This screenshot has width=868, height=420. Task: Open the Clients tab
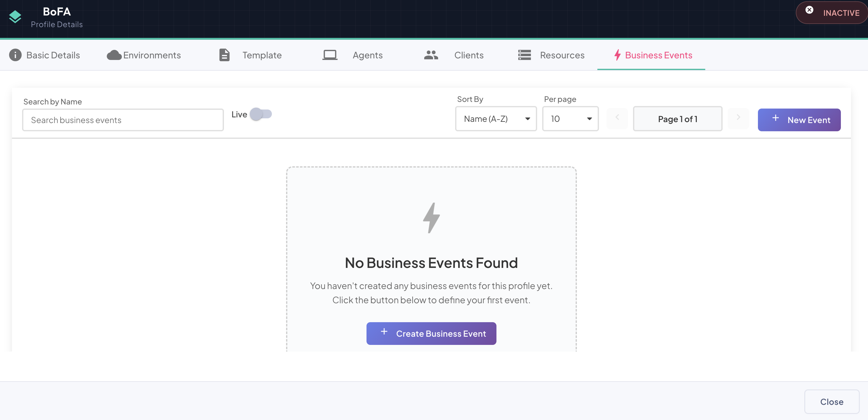tap(454, 55)
